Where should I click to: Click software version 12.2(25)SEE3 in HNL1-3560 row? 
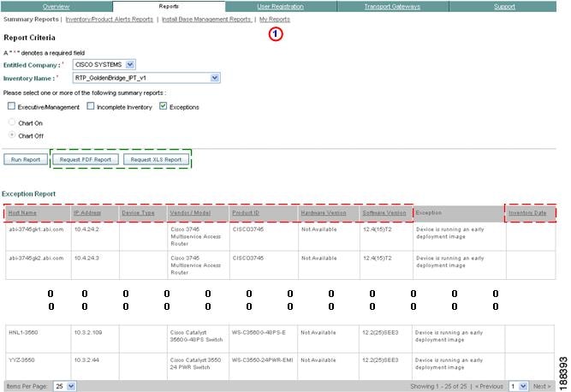pos(380,332)
